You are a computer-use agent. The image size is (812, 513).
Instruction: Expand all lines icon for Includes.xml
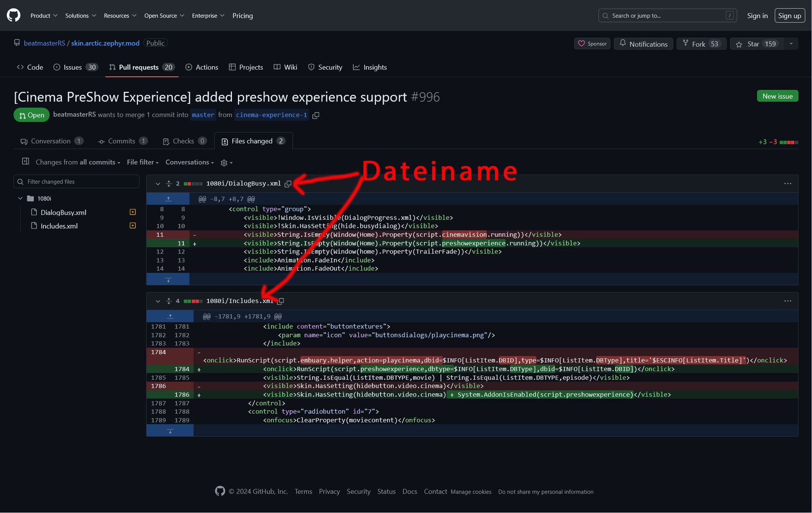point(169,301)
